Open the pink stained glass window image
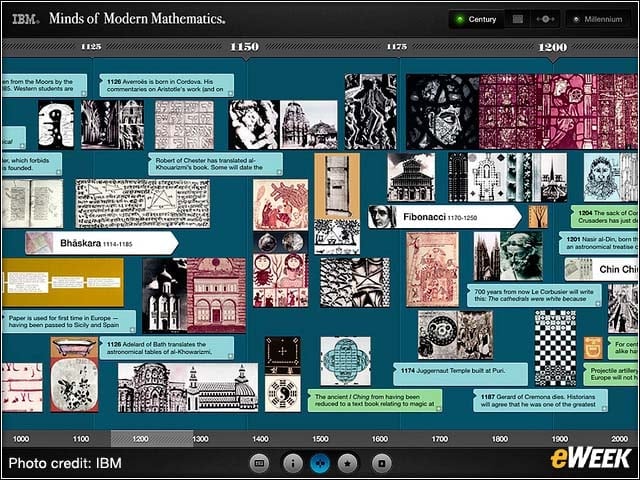The image size is (640, 480). tap(559, 111)
